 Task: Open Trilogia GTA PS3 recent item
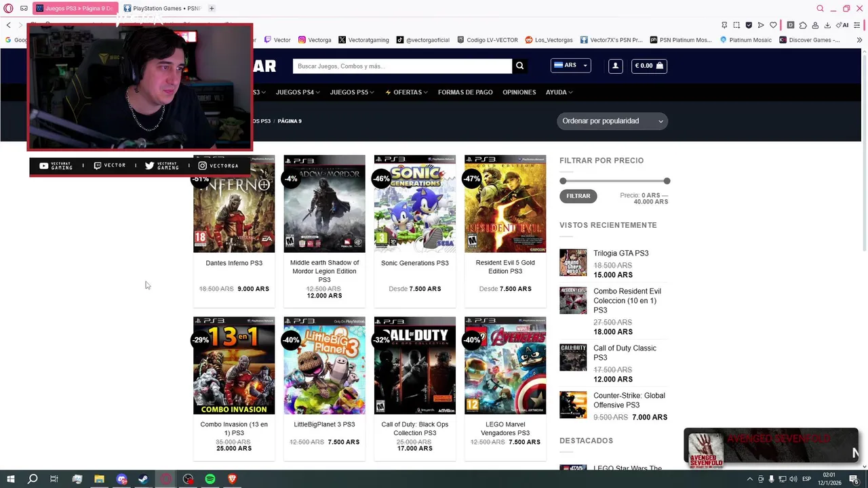(621, 253)
